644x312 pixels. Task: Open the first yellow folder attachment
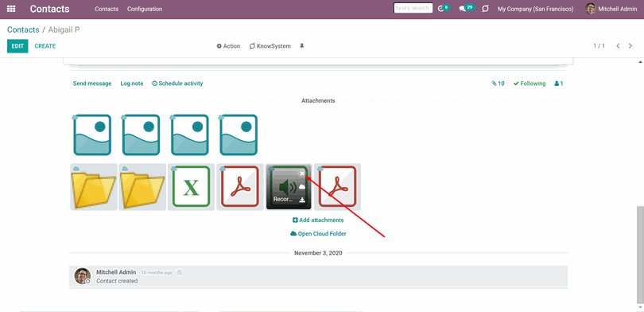pos(94,186)
